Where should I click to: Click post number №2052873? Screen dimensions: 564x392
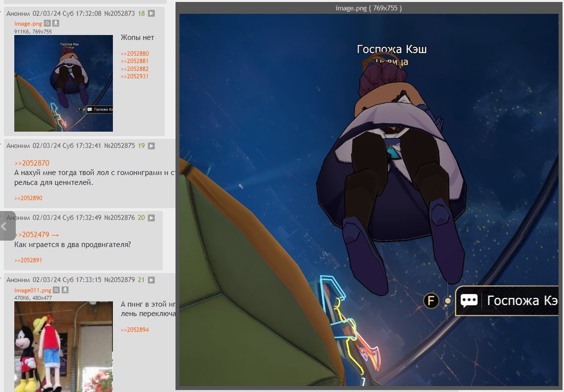click(119, 13)
